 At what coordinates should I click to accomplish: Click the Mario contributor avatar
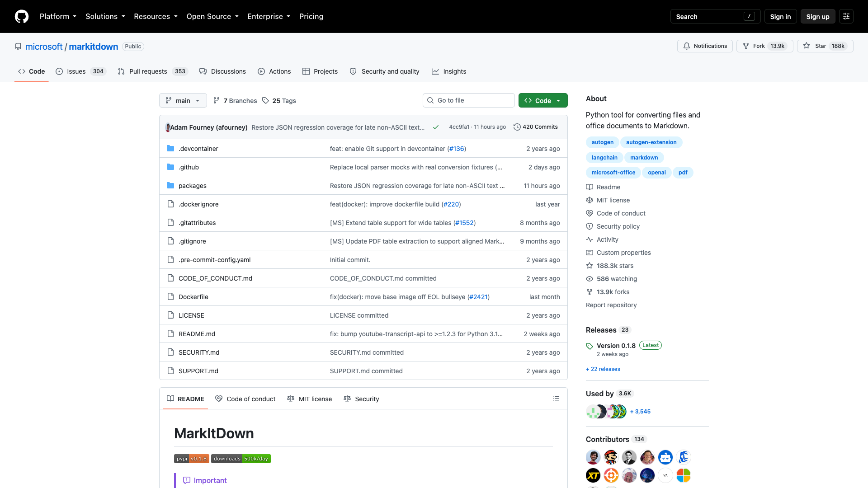click(611, 457)
